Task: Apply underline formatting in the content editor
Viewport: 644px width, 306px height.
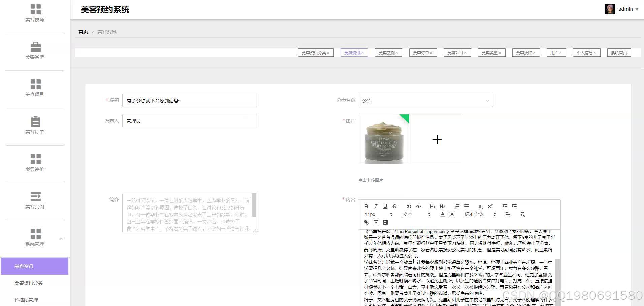Action: pos(385,206)
